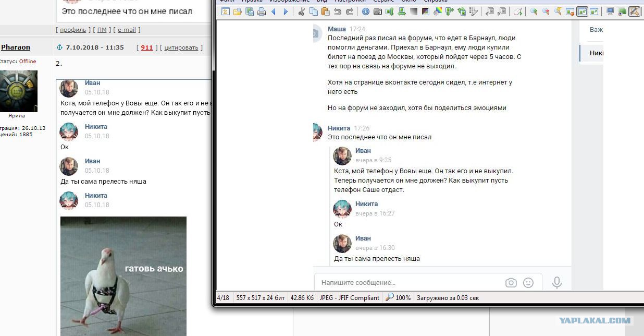
Task: Click the anchor post-link icon
Action: coord(59,47)
